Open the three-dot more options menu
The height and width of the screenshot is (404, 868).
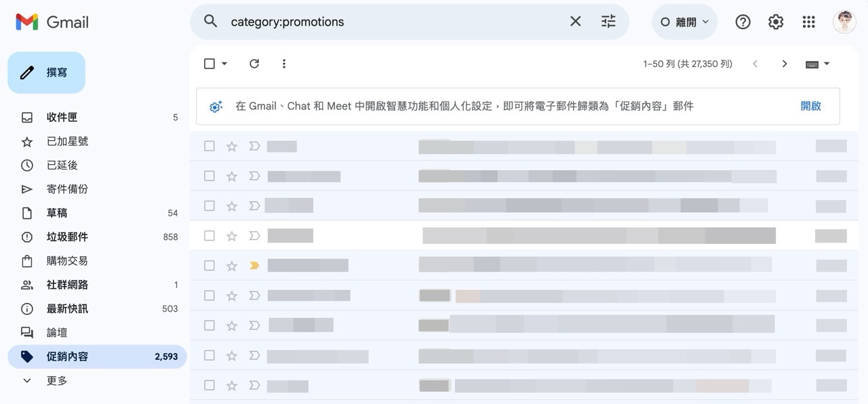284,64
